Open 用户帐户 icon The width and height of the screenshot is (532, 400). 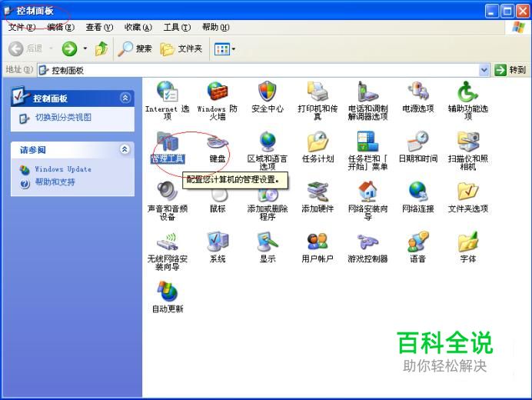click(x=318, y=242)
